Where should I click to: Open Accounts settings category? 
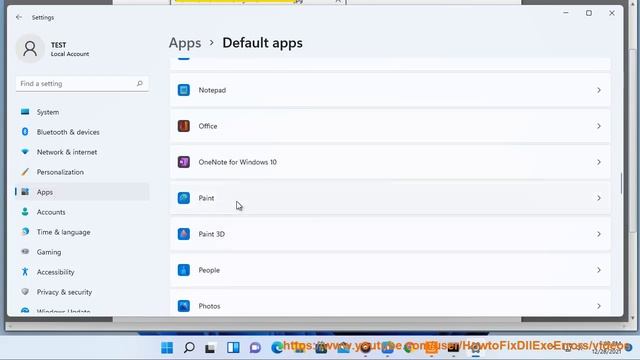click(x=82, y=212)
